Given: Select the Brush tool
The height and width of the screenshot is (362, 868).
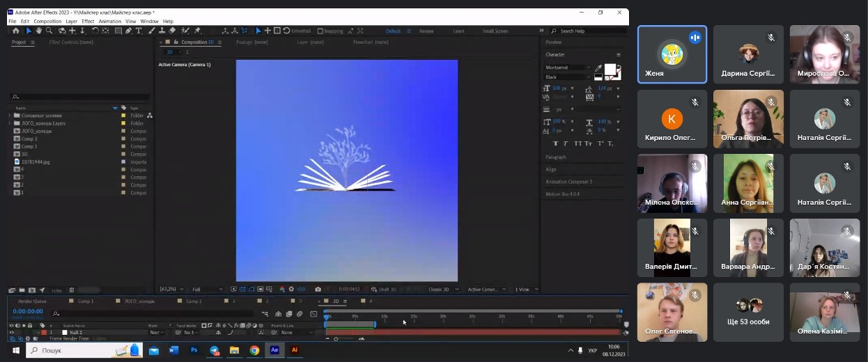Looking at the screenshot, I should (x=151, y=31).
